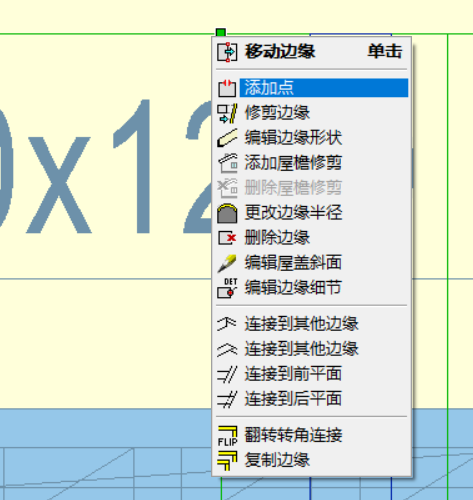Click the DET 编辑边缘细节 icon

click(227, 288)
